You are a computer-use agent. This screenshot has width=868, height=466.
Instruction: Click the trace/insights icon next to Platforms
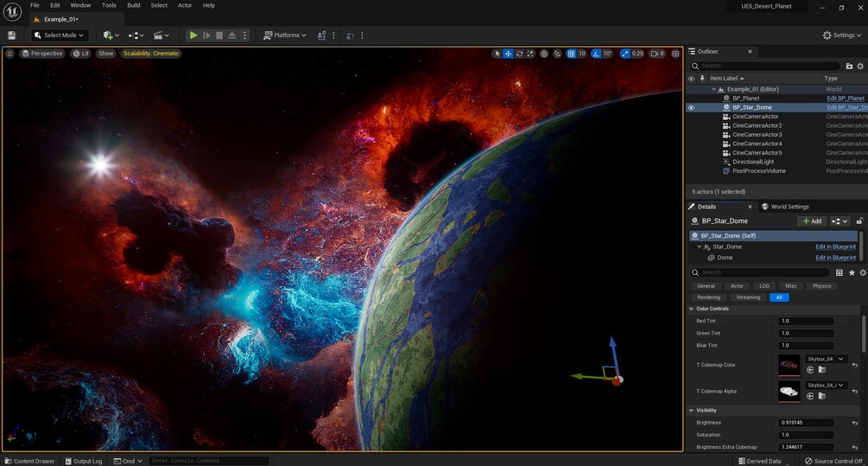point(321,35)
